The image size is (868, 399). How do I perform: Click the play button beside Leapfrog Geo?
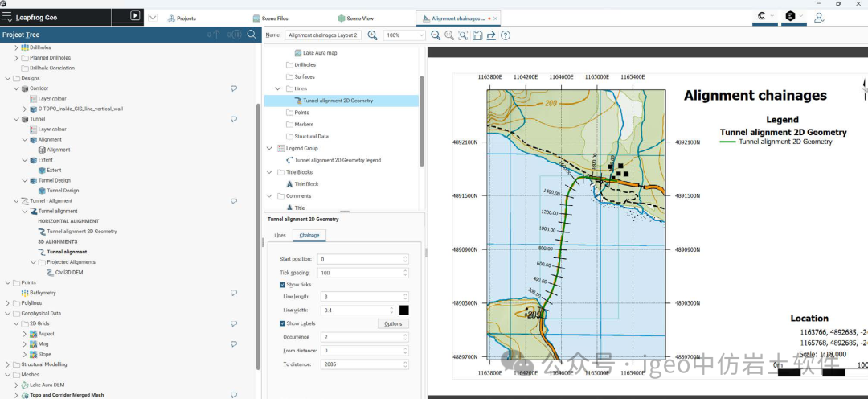click(135, 16)
